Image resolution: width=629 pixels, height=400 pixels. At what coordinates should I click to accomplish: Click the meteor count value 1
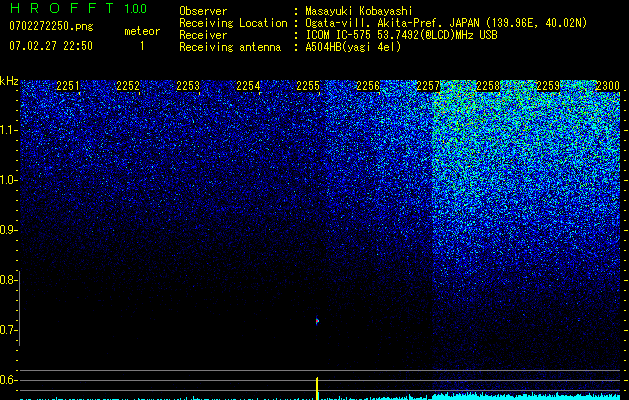[142, 46]
